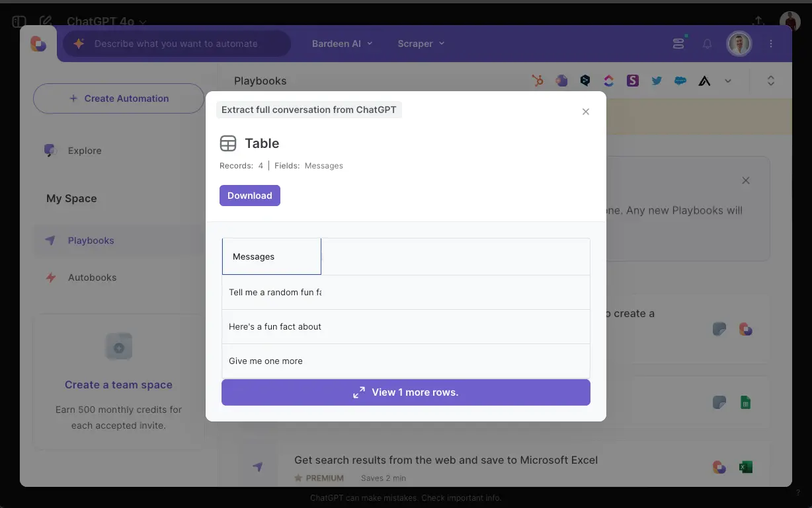Click the sparkle icon in the automate field

(x=79, y=44)
